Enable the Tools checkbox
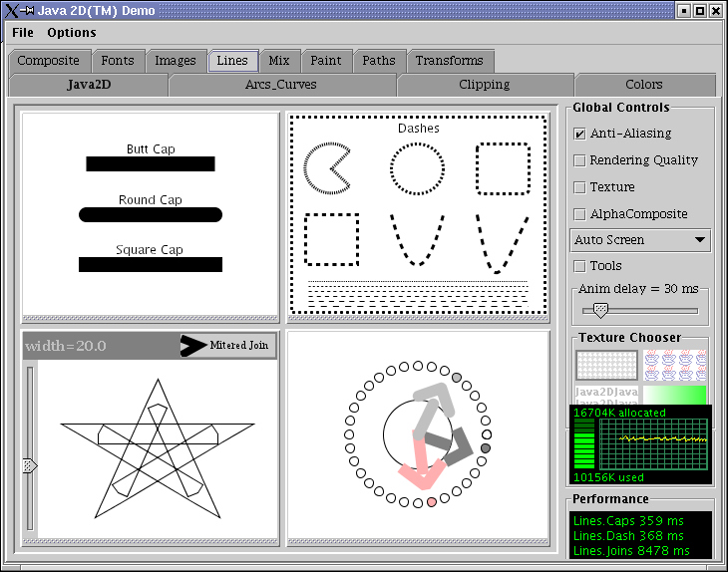The image size is (728, 572). (x=579, y=266)
